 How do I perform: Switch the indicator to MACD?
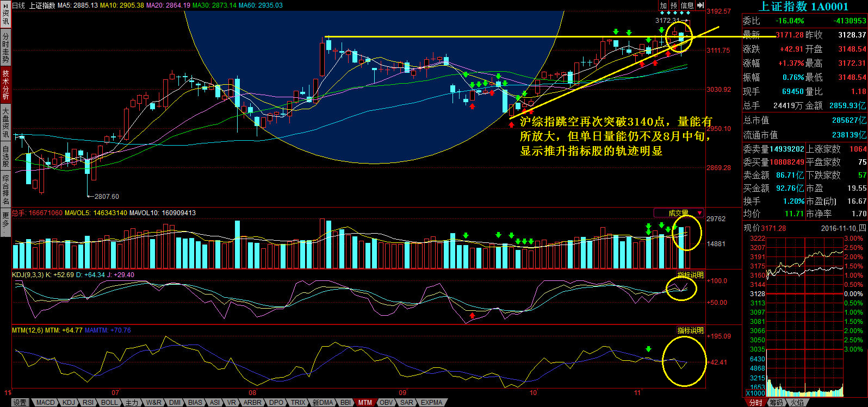click(x=46, y=403)
